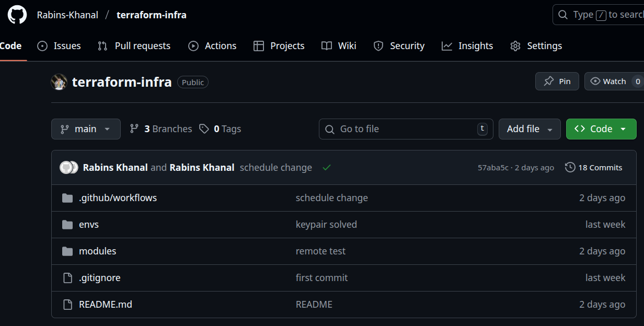Image resolution: width=644 pixels, height=326 pixels.
Task: Expand the green Code dropdown button
Action: [x=601, y=129]
